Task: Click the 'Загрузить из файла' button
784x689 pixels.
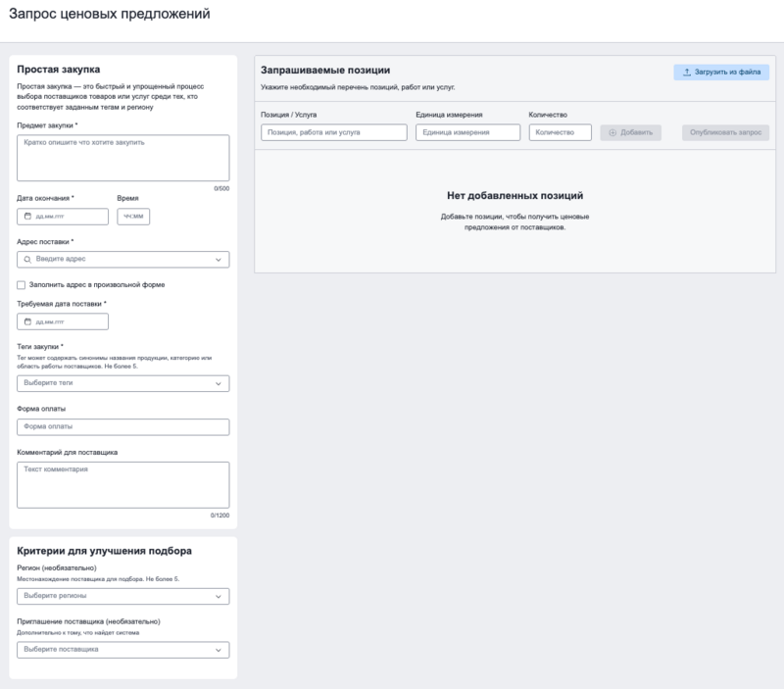Action: (721, 73)
